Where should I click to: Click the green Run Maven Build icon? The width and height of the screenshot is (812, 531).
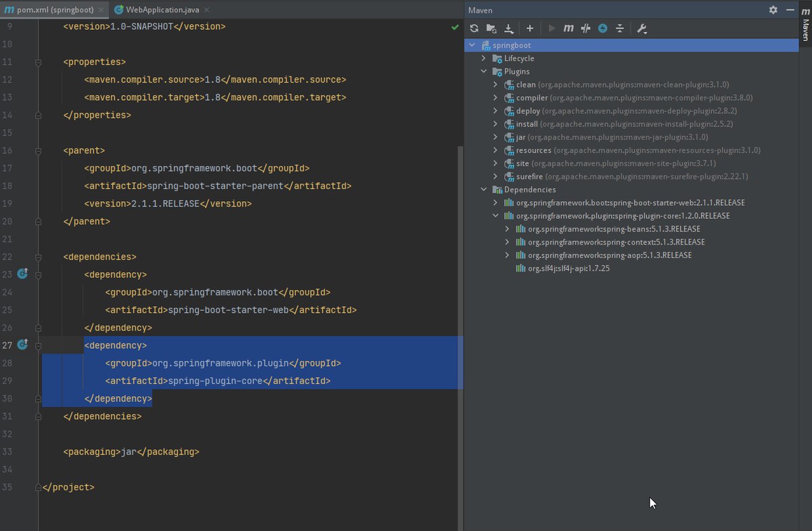tap(551, 28)
